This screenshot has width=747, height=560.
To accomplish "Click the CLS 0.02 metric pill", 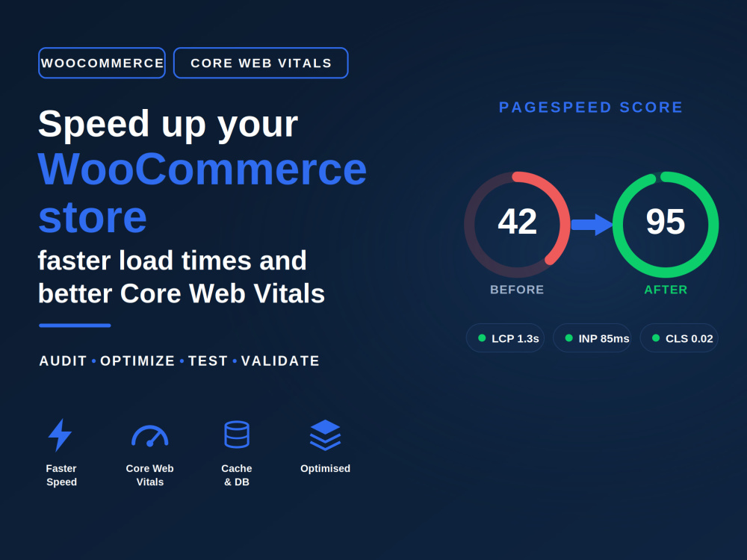I will click(679, 338).
